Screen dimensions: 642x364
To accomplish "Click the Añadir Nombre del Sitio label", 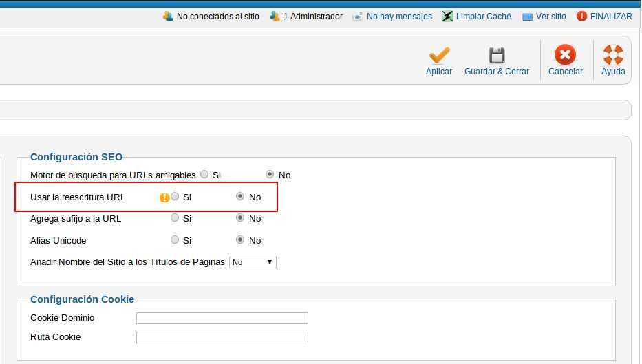I will 127,262.
